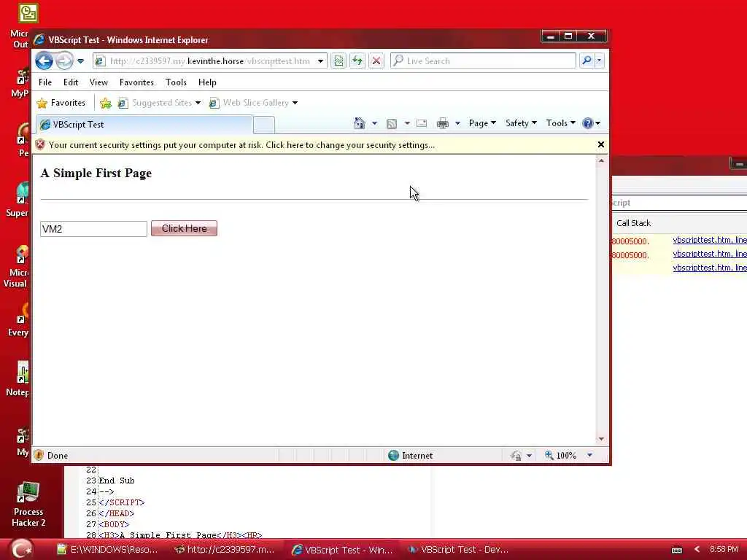Click the search magnifier button
Image resolution: width=747 pixels, height=560 pixels.
tap(587, 61)
